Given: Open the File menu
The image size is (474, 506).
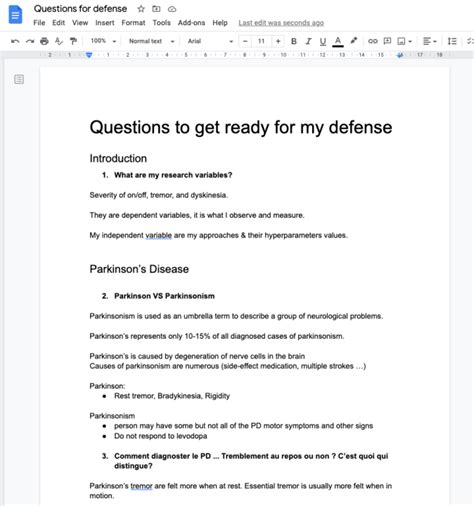Looking at the screenshot, I should coord(39,23).
